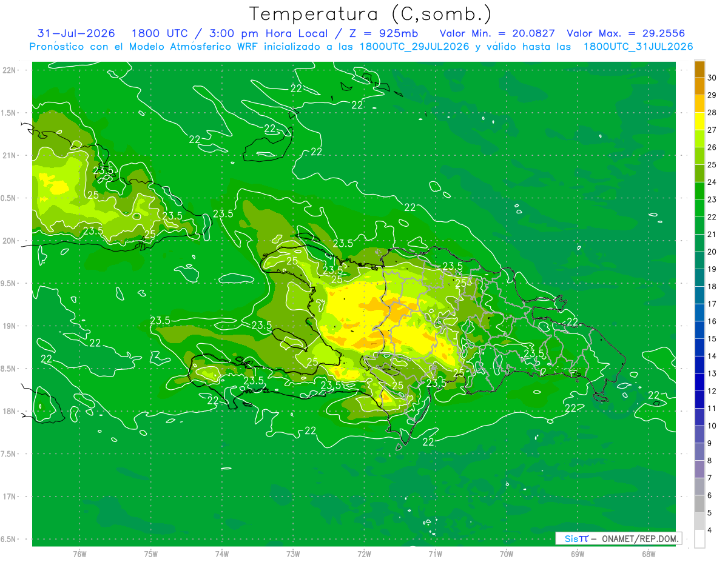This screenshot has height=562, width=728.
Task: Click the "20N" latitude label
Action: (x=9, y=241)
